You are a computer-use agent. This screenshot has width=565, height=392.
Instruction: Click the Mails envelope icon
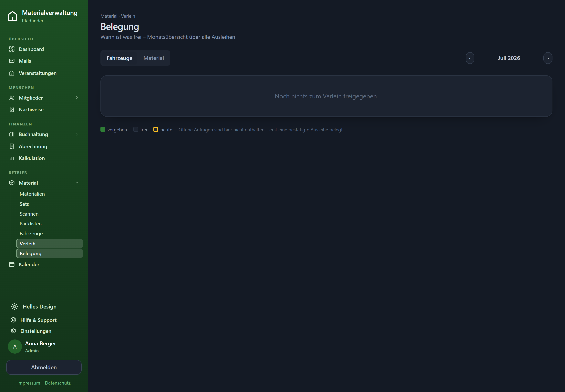(12, 61)
